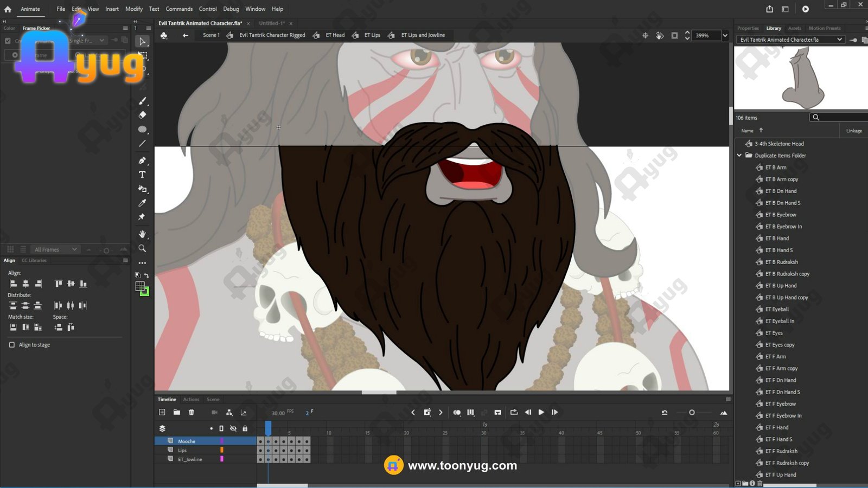This screenshot has height=488, width=868.
Task: Select the Eyedropper tool
Action: 142,203
